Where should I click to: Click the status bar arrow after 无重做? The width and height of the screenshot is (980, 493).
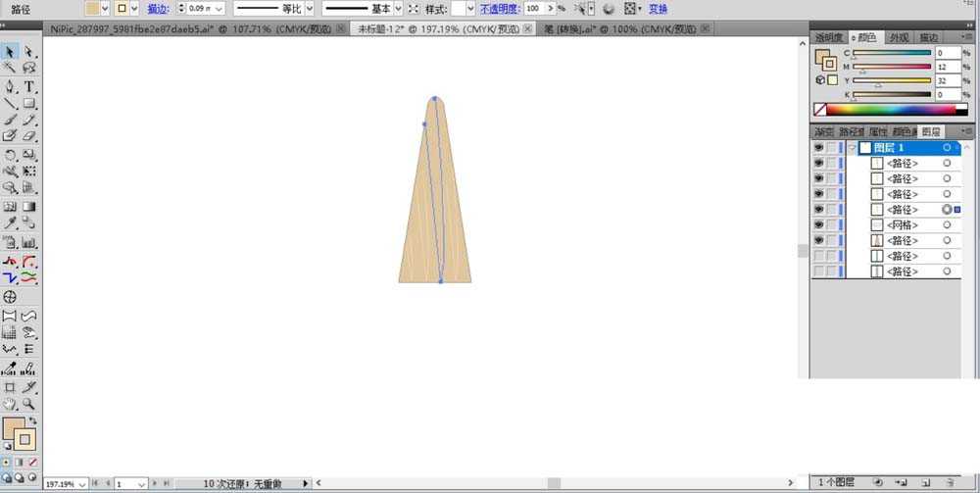tap(306, 483)
